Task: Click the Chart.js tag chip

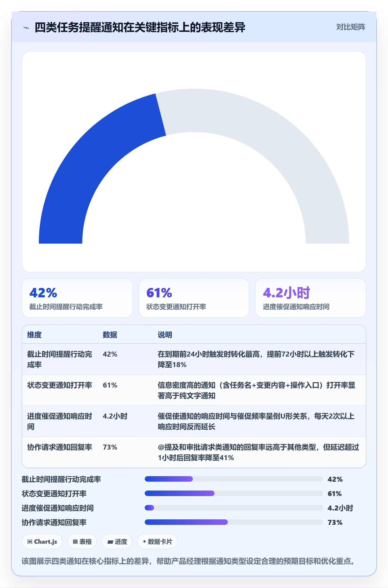Action: point(42,541)
